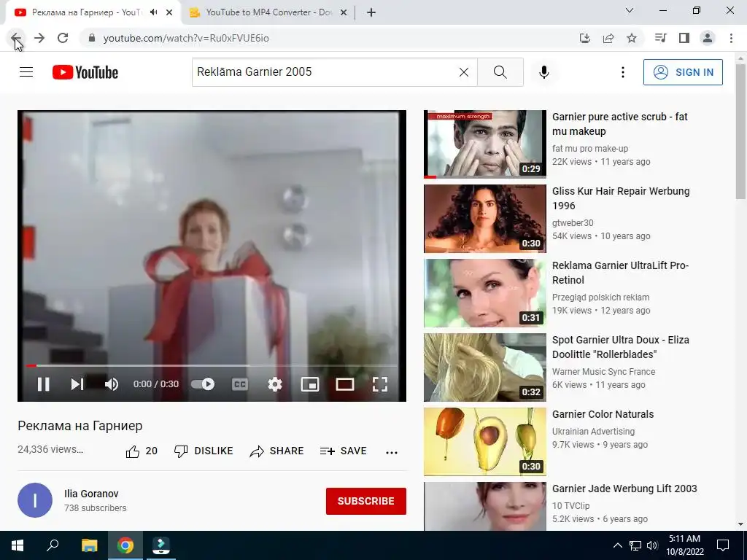This screenshot has width=747, height=560.
Task: Visit Warner Music Sync France channel
Action: (x=603, y=371)
